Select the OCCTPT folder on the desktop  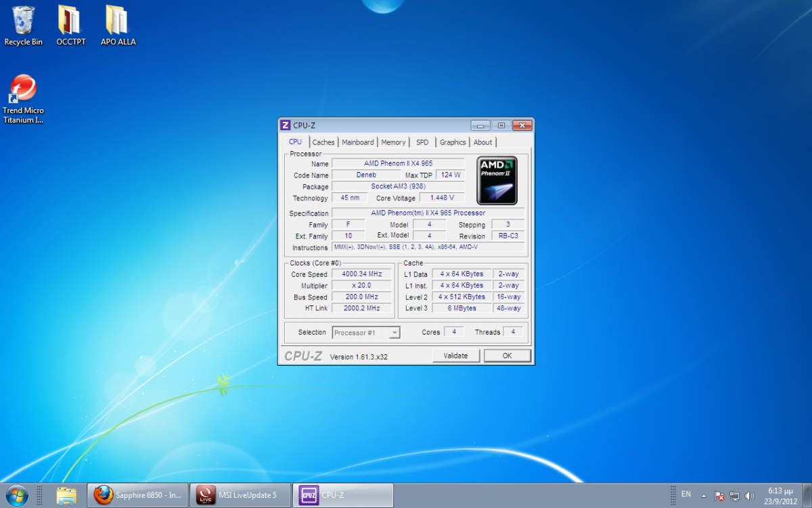70,26
